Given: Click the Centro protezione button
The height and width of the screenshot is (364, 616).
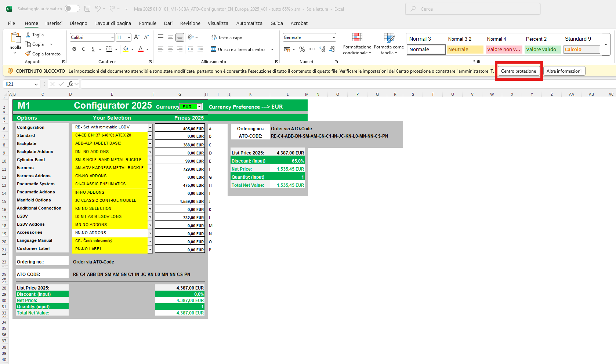Looking at the screenshot, I should 518,71.
